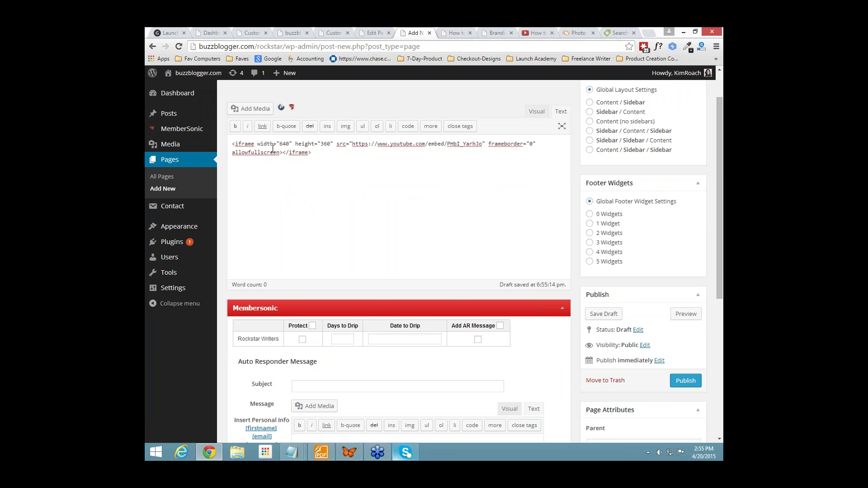Click the updates icon showing 4

(x=236, y=73)
